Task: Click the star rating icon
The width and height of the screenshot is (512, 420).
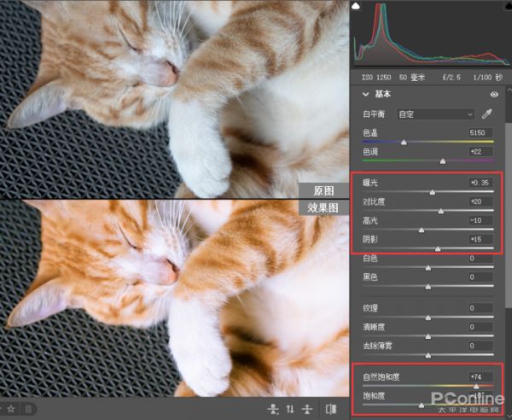Action: 9,410
